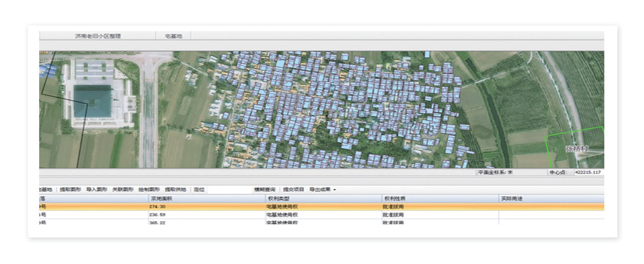Select the 关联图形 toolbar button
The image size is (644, 264).
click(x=122, y=190)
